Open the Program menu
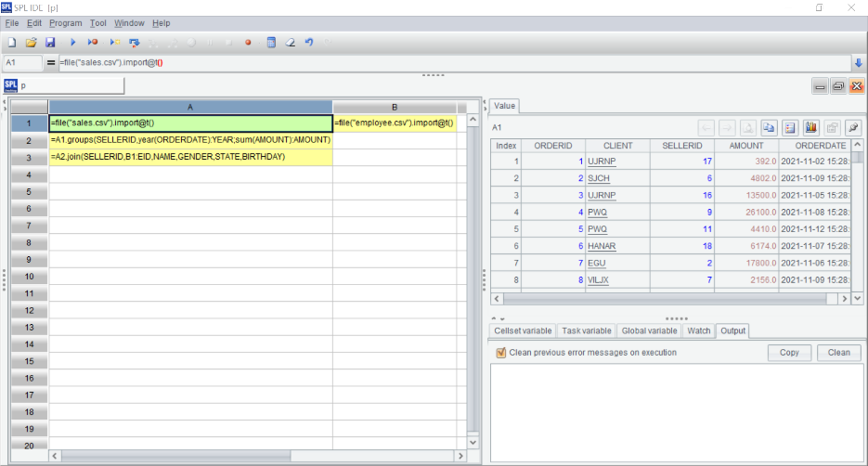This screenshot has width=868, height=466. pos(65,22)
